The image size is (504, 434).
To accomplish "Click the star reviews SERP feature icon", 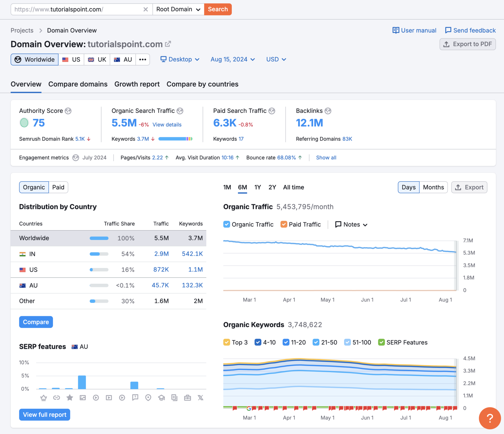I will pyautogui.click(x=70, y=398).
